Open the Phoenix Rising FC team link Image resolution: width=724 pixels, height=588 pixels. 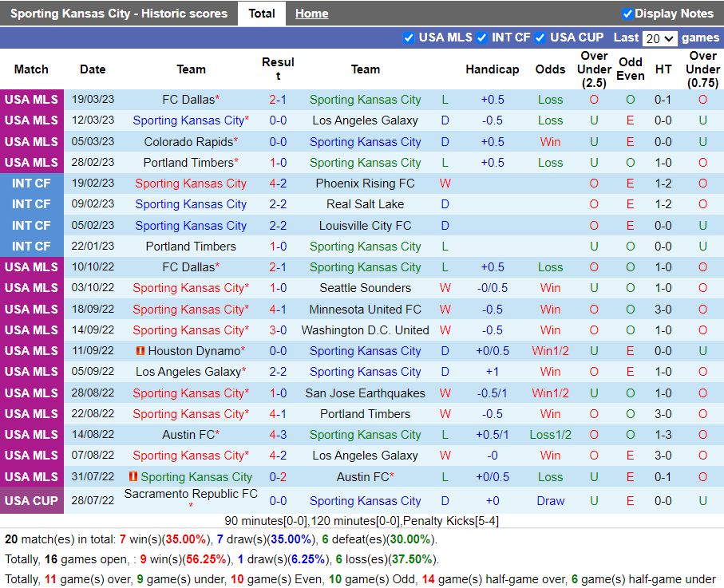[365, 184]
